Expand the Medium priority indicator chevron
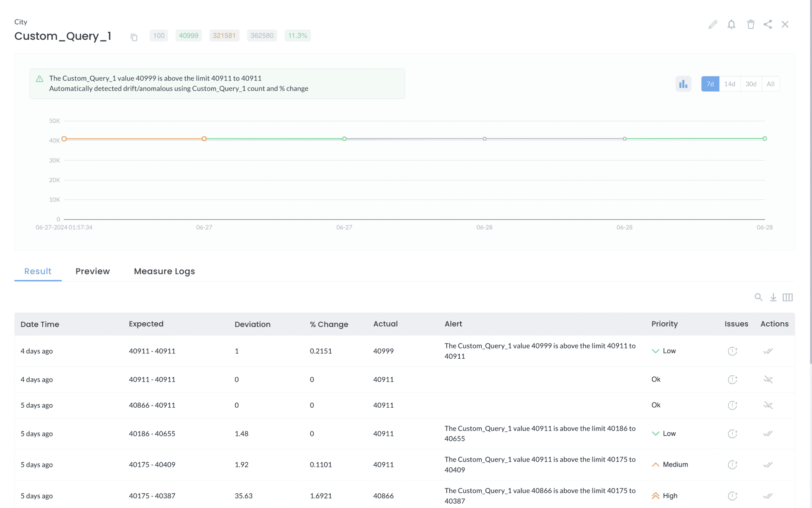Image resolution: width=812 pixels, height=508 pixels. point(656,464)
